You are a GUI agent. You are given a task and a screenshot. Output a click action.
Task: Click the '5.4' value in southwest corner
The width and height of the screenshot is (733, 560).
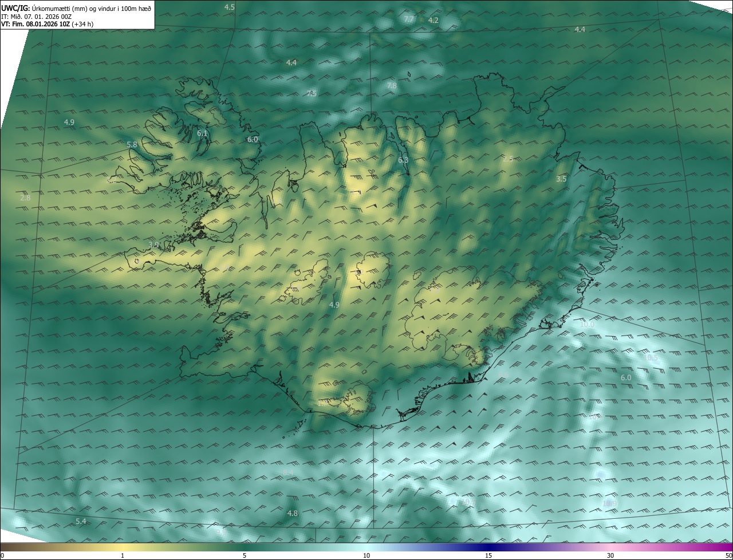(81, 521)
